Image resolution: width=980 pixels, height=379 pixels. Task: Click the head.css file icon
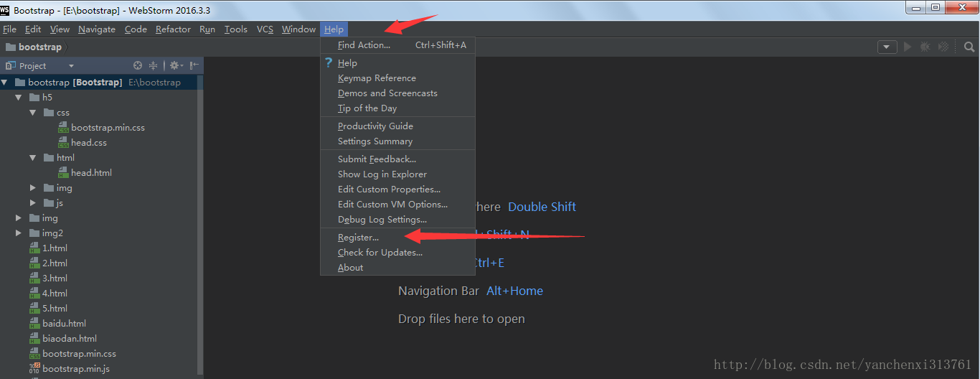click(63, 143)
